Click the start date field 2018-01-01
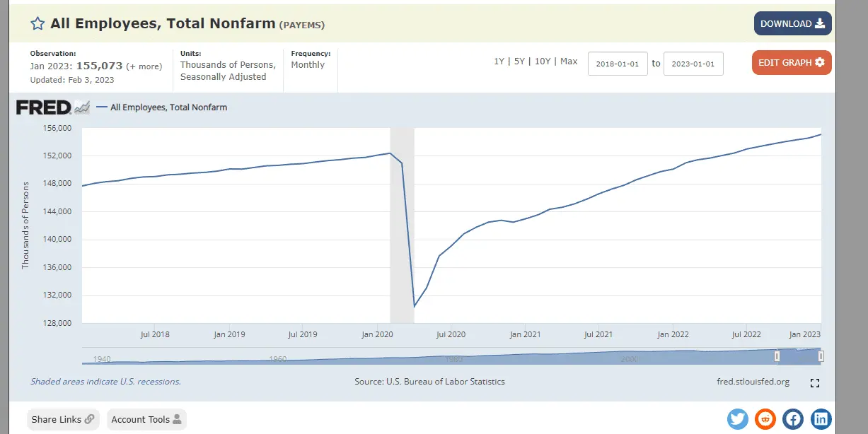Image resolution: width=868 pixels, height=434 pixels. point(618,64)
